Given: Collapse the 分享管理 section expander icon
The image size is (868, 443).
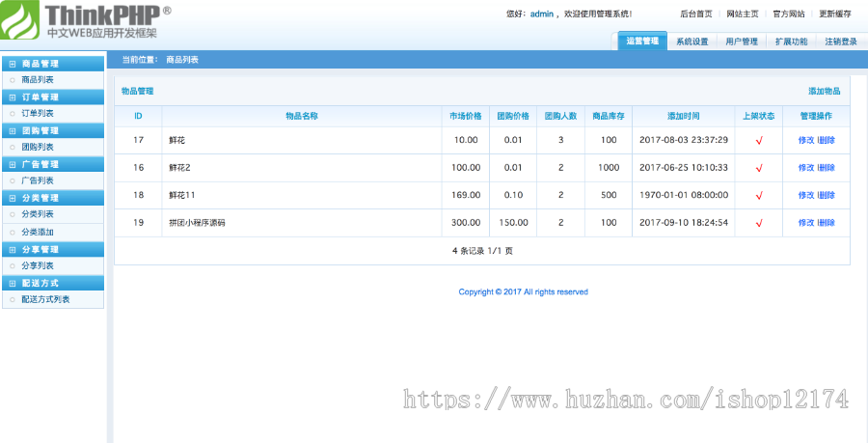Looking at the screenshot, I should point(13,250).
